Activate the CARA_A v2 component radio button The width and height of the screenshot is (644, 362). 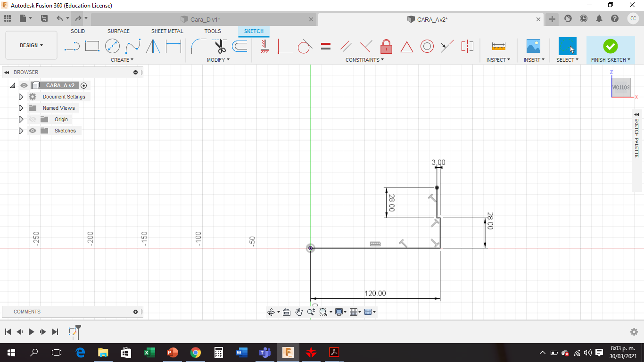coord(84,85)
